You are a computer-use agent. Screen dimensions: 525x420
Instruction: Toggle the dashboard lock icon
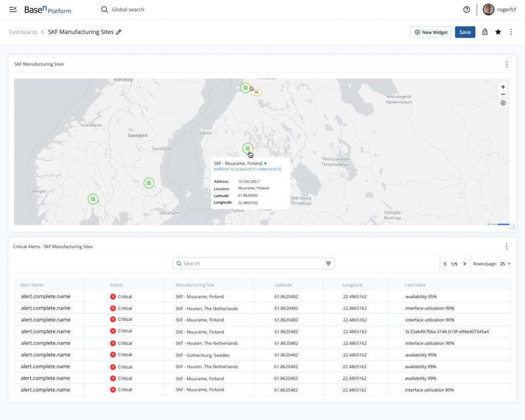pyautogui.click(x=484, y=32)
